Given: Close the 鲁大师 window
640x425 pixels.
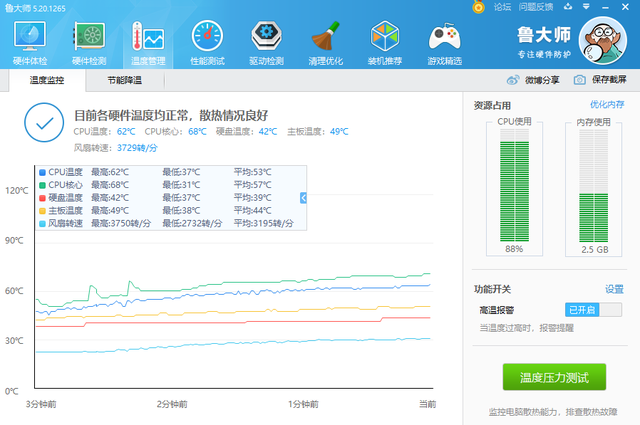Looking at the screenshot, I should [x=625, y=7].
